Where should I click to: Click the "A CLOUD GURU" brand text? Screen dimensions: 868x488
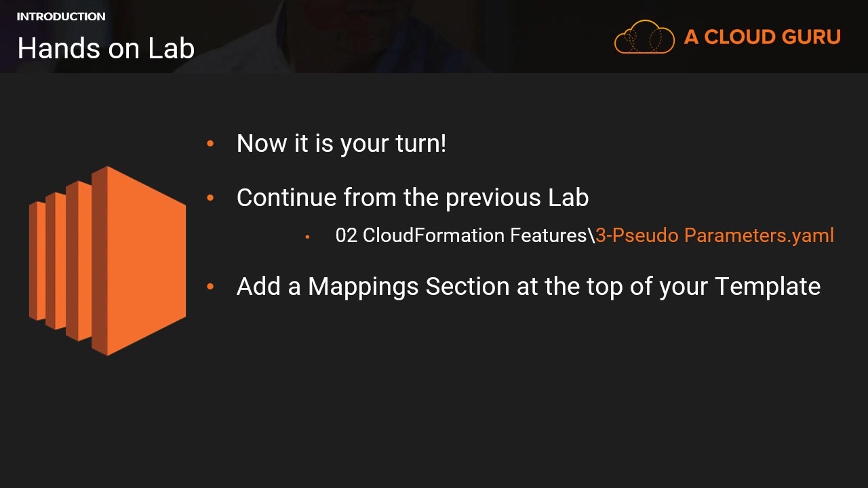pos(762,37)
